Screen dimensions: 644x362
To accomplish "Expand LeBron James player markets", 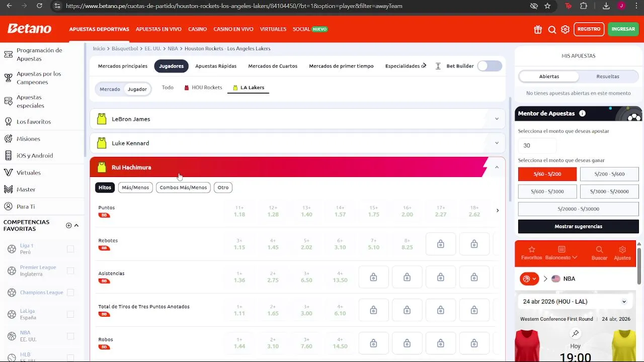I will tap(297, 119).
